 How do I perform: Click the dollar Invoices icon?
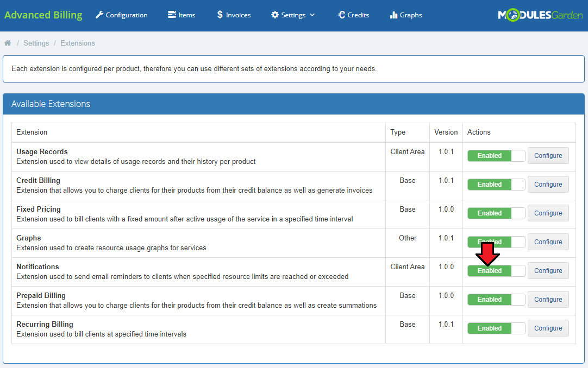point(220,15)
